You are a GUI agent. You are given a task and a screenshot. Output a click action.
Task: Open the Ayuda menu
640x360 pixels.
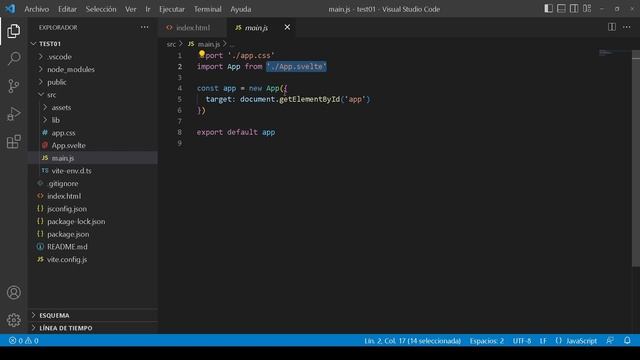pos(241,9)
